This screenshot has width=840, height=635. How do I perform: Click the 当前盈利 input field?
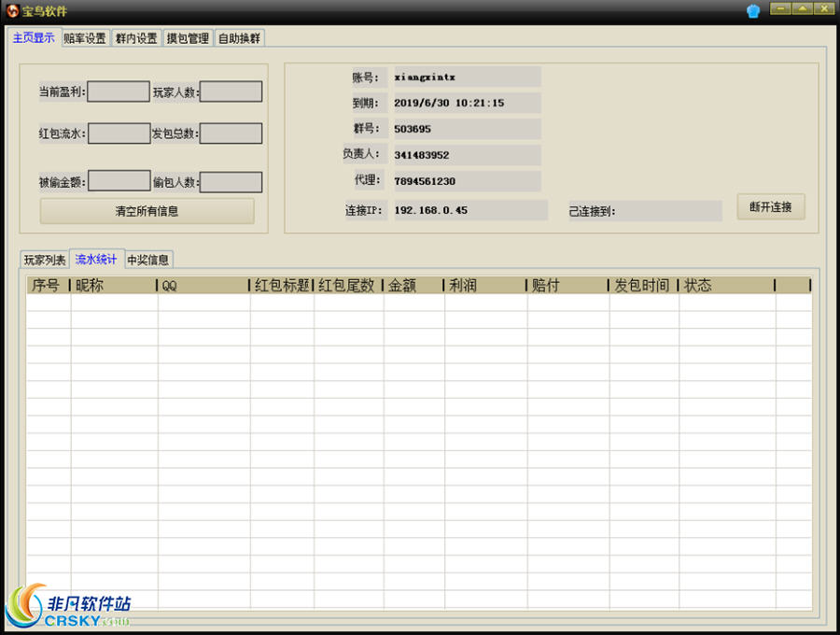(x=118, y=92)
